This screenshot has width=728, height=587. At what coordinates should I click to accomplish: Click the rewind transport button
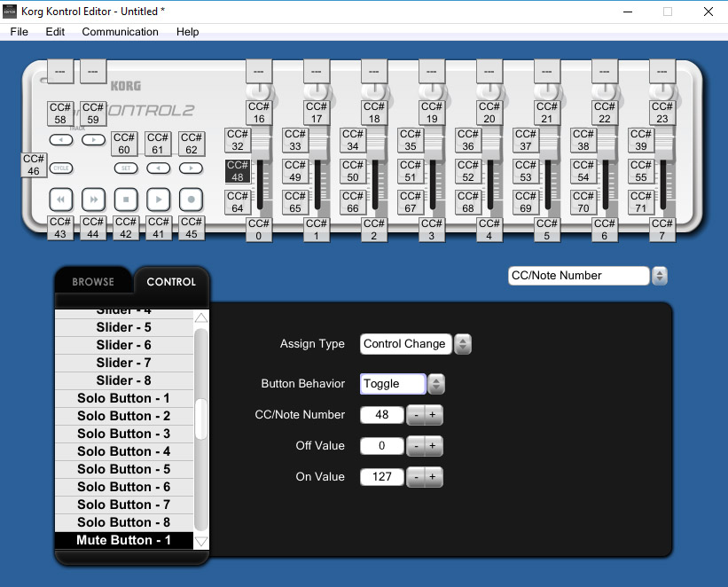61,200
